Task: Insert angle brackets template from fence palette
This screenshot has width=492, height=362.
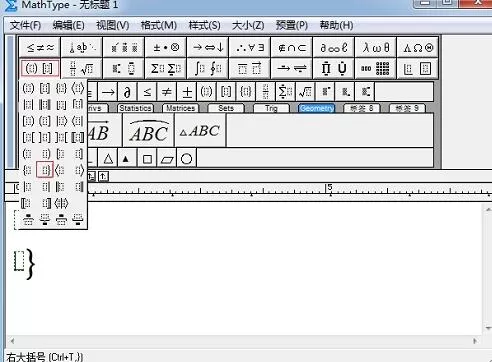Action: point(78,89)
